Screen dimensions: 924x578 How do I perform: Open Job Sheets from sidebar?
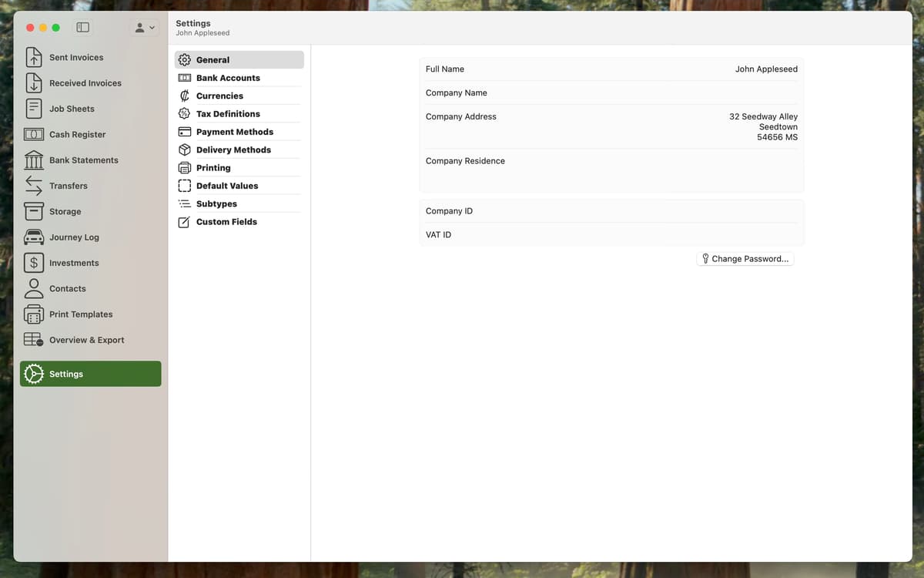(72, 109)
